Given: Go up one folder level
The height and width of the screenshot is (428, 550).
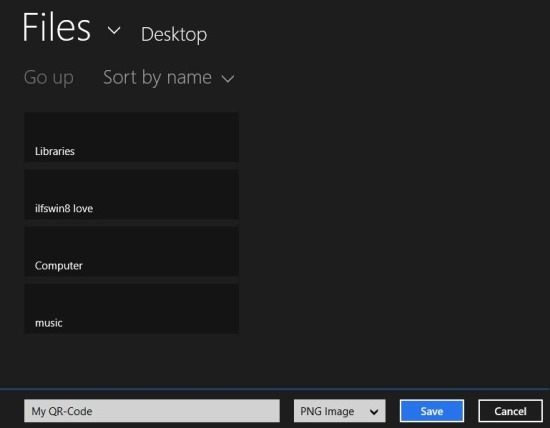Looking at the screenshot, I should (x=49, y=77).
